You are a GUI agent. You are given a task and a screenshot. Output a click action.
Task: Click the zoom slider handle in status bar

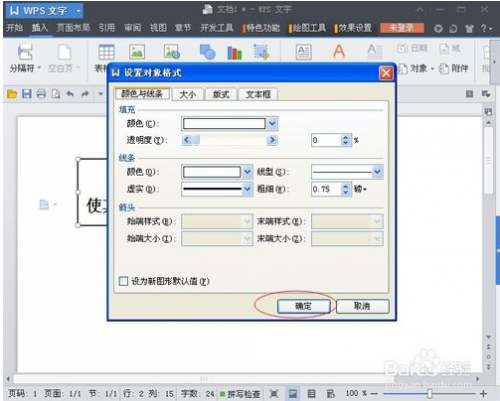(x=430, y=394)
